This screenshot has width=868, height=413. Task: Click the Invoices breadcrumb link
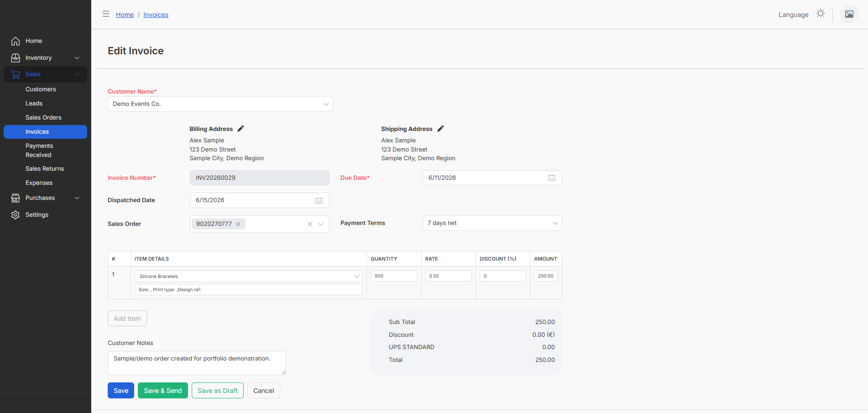click(156, 15)
